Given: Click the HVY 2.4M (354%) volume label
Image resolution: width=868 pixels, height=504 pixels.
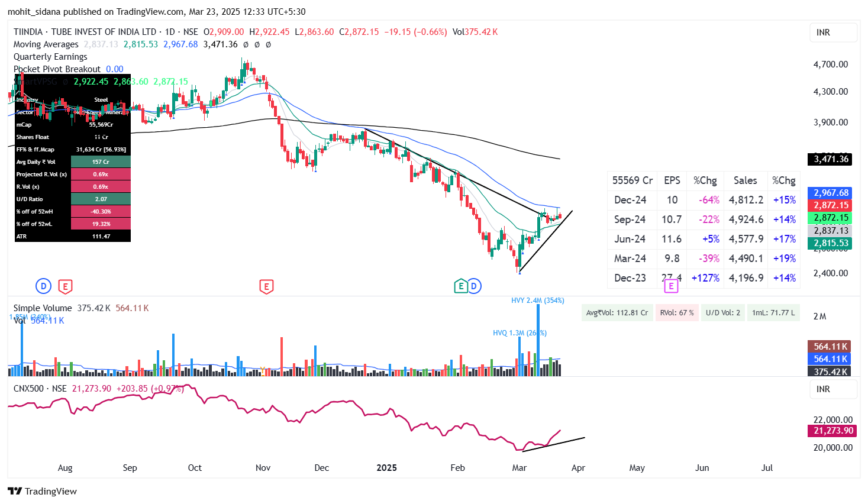Looking at the screenshot, I should pyautogui.click(x=537, y=301).
